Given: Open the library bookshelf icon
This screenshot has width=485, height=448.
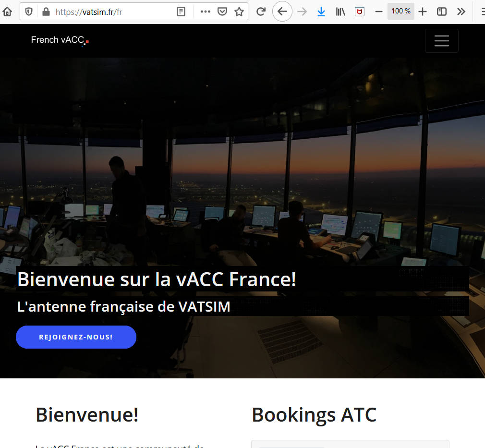Looking at the screenshot, I should pyautogui.click(x=340, y=12).
